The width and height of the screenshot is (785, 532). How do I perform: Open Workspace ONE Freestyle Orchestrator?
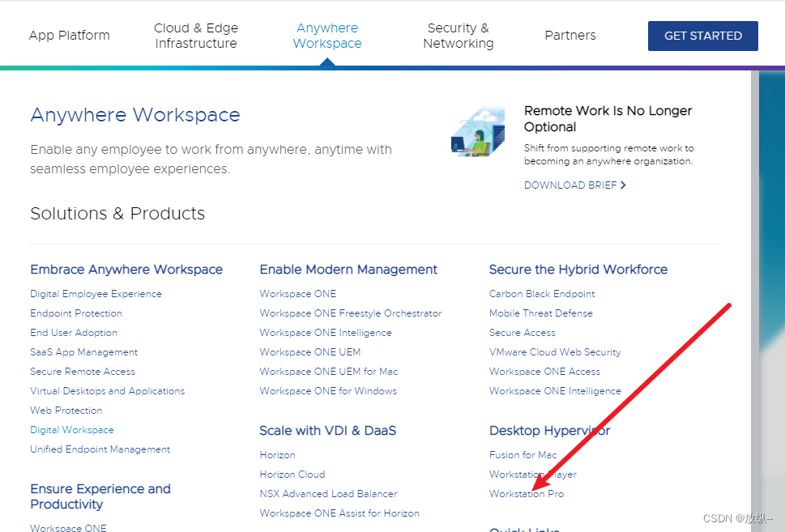click(351, 313)
